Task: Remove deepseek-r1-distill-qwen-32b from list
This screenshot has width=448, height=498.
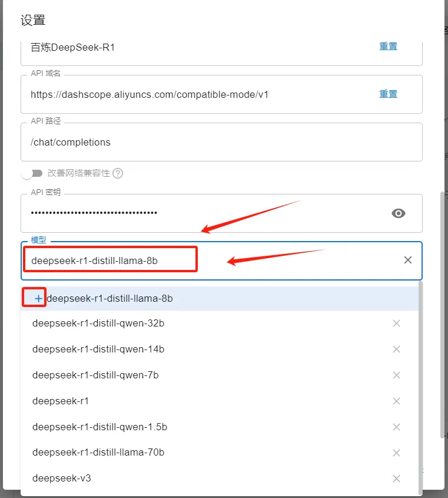Action: (x=396, y=324)
